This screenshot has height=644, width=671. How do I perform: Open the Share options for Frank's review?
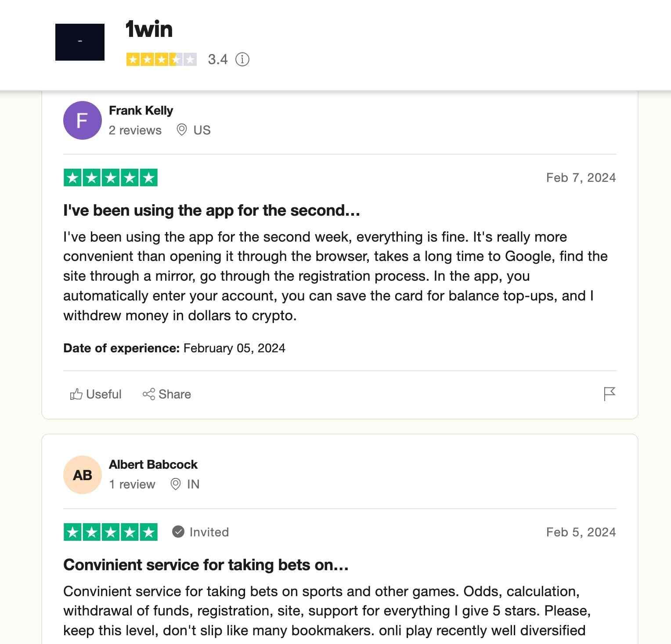pos(167,394)
